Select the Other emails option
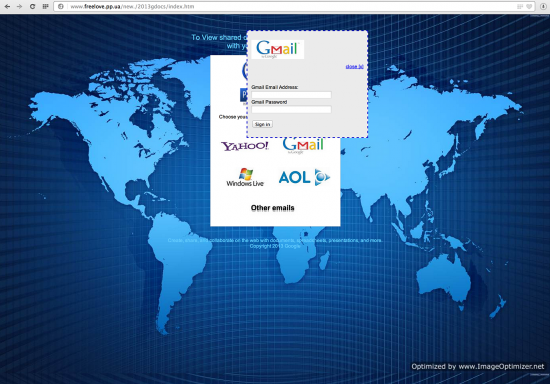Screen dimensions: 550x384 click(x=273, y=208)
